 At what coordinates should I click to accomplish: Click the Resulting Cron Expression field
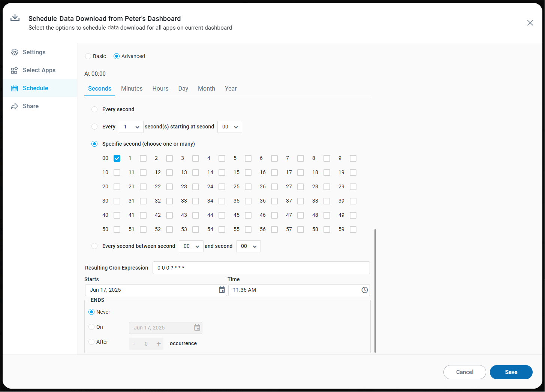click(x=261, y=268)
